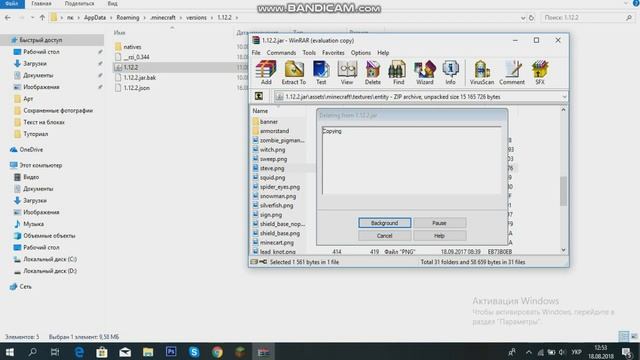Select 1.12.2.jar.bak file in Explorer
640x360 pixels.
click(139, 78)
